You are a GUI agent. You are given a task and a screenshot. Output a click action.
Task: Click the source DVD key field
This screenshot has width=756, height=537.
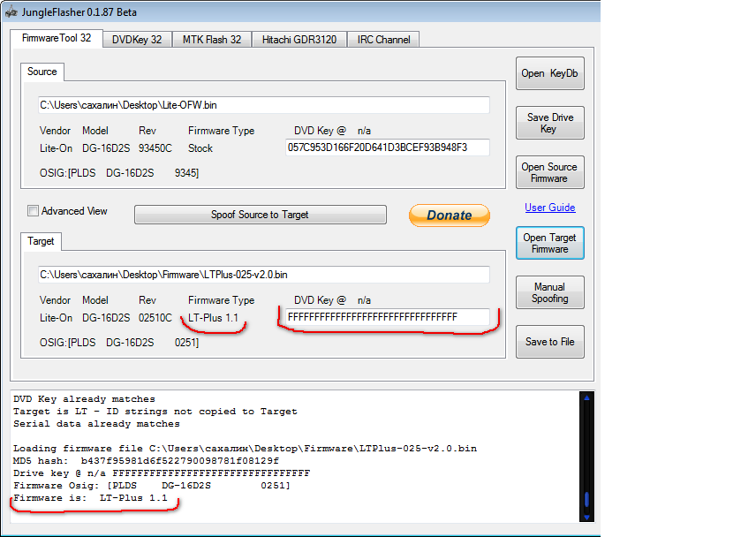pos(387,147)
